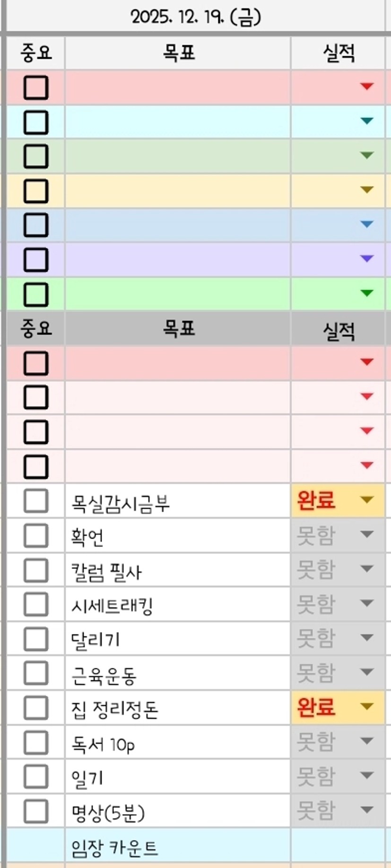
Task: Expand the 일기 status dropdown arrow
Action: 367,775
